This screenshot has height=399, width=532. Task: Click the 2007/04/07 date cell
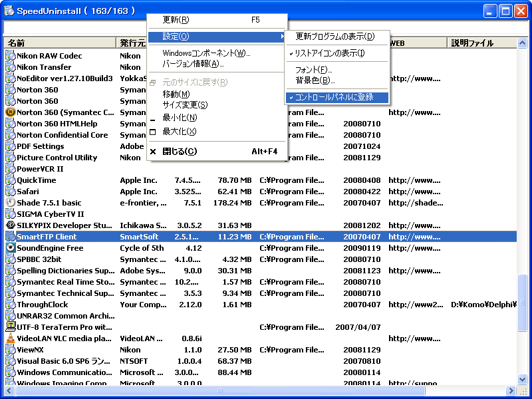click(x=358, y=327)
